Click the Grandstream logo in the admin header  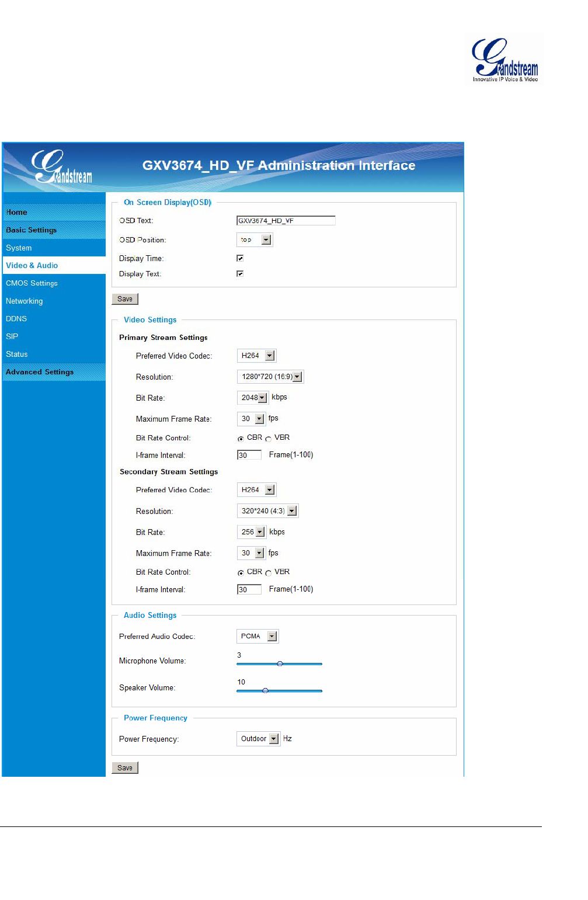(62, 167)
